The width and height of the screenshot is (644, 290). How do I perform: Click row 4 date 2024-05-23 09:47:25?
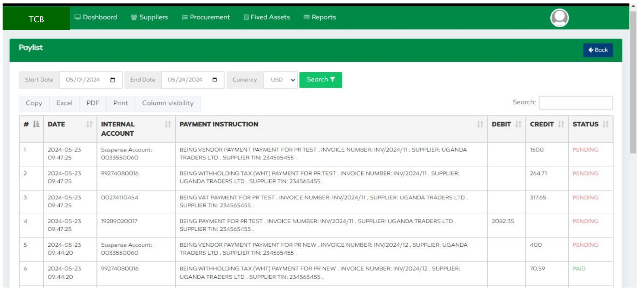coord(64,225)
